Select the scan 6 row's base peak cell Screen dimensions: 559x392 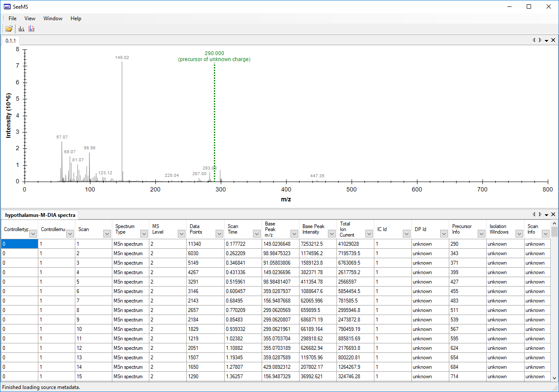point(280,291)
